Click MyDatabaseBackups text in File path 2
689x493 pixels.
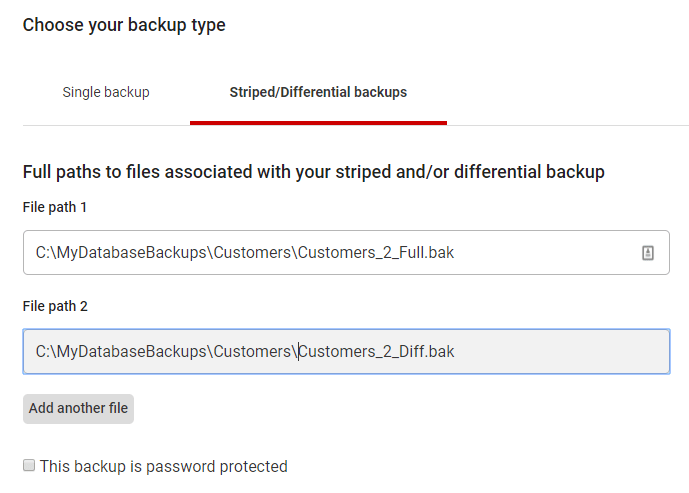(132, 352)
